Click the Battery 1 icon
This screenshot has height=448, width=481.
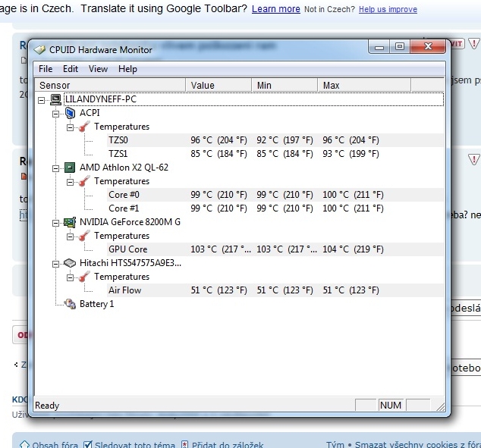coord(70,304)
